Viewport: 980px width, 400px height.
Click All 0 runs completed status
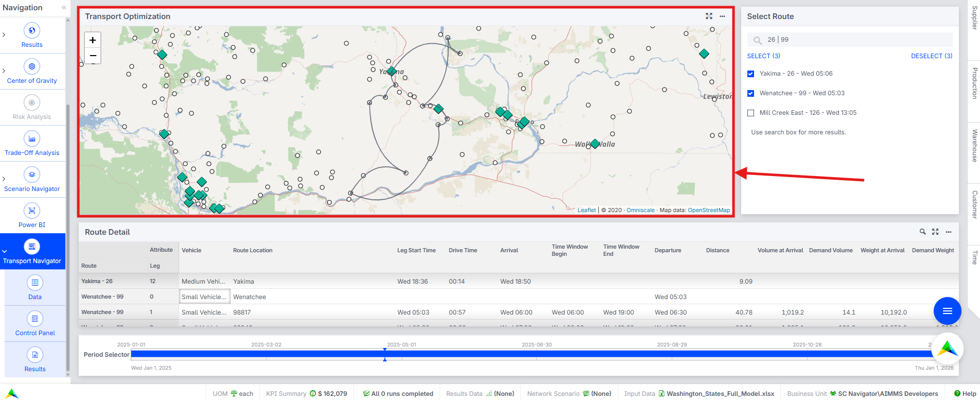[x=398, y=394]
